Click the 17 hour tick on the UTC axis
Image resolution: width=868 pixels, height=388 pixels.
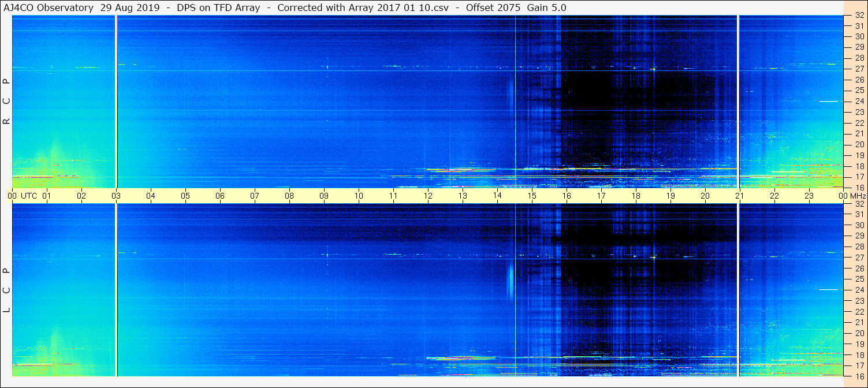point(601,196)
